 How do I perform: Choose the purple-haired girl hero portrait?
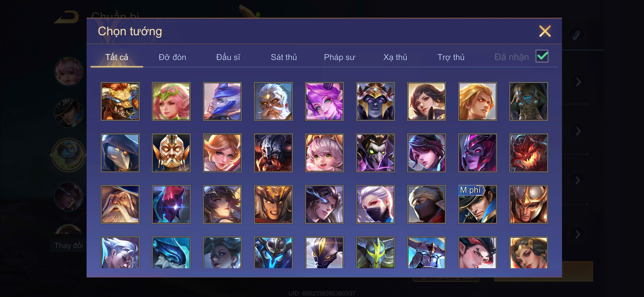(324, 101)
